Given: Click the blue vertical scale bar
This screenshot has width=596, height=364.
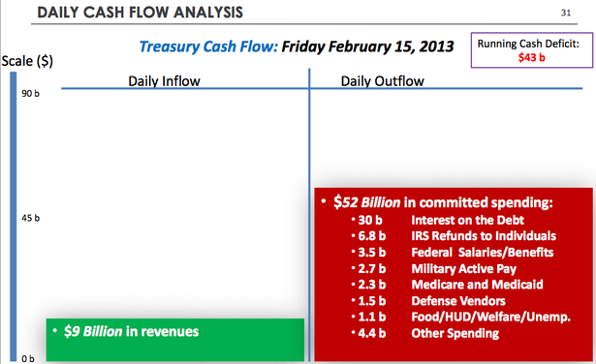Looking at the screenshot, I should pos(14,216).
